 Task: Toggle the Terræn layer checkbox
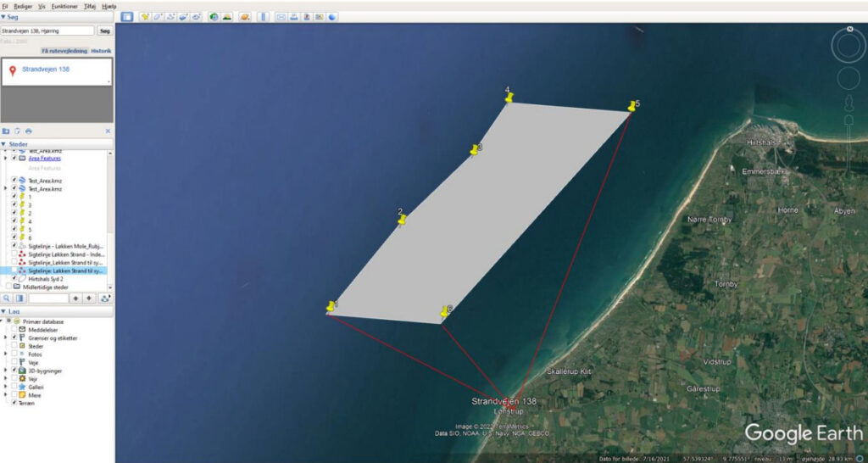14,403
